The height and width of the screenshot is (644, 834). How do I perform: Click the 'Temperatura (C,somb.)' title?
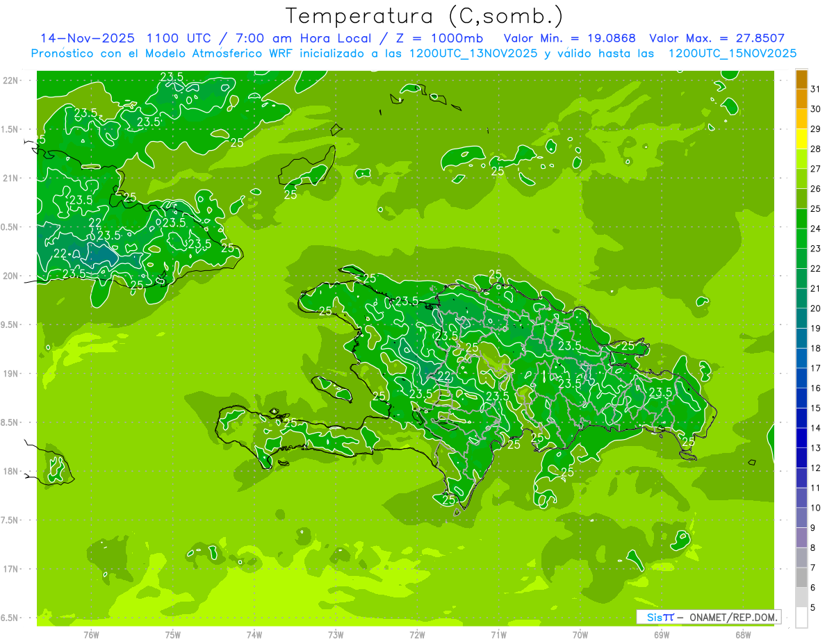click(x=425, y=16)
